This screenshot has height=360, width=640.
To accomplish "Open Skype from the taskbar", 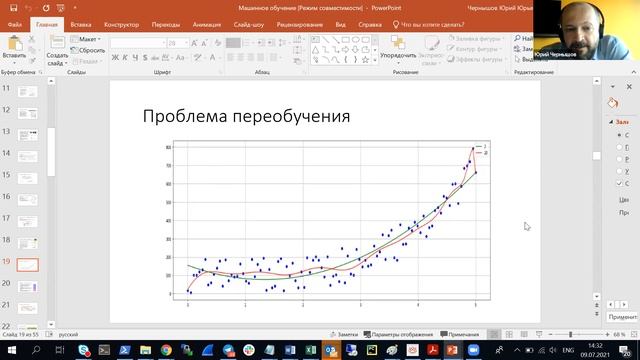I will [84, 350].
